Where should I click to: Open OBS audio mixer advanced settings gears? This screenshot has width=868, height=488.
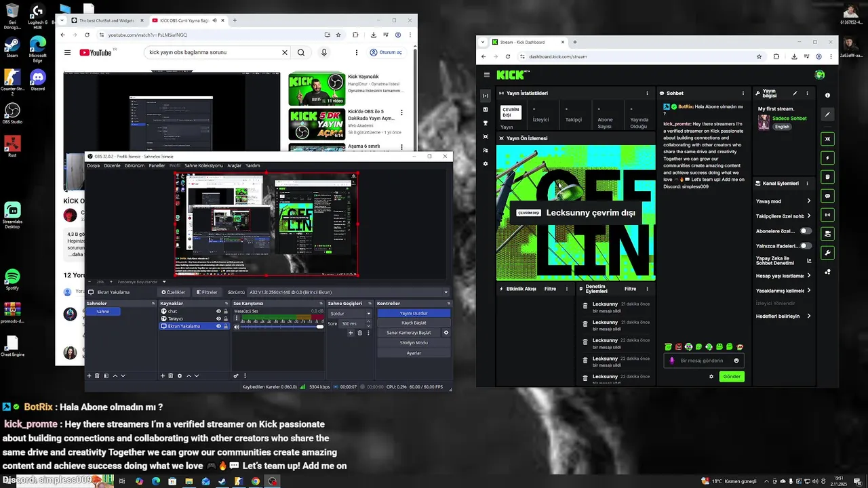coord(236,375)
